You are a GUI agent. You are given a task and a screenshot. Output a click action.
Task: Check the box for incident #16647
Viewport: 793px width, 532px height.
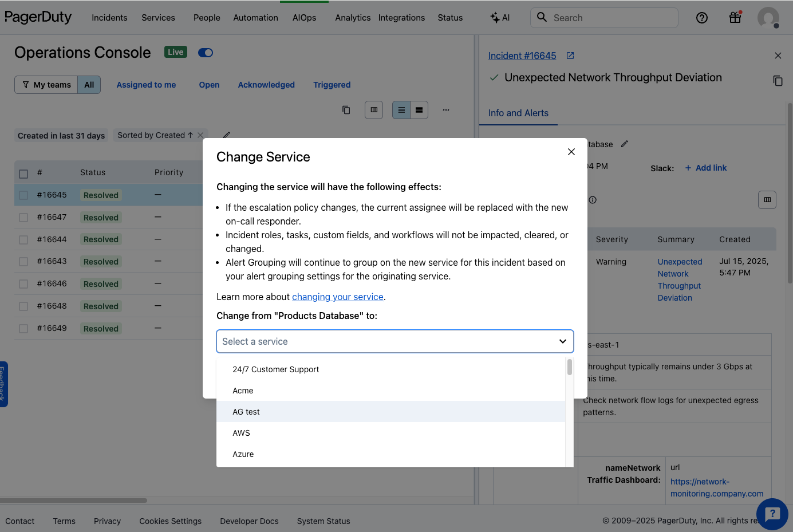point(23,218)
